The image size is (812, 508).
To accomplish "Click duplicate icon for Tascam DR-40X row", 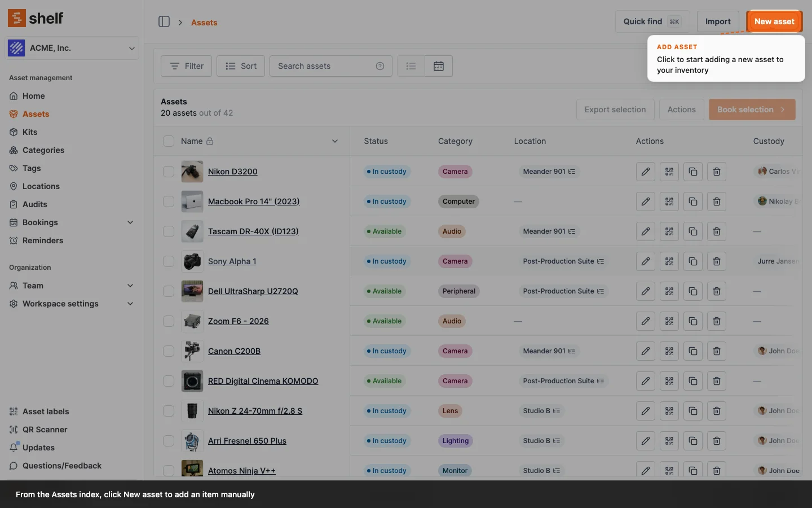I will coord(693,231).
